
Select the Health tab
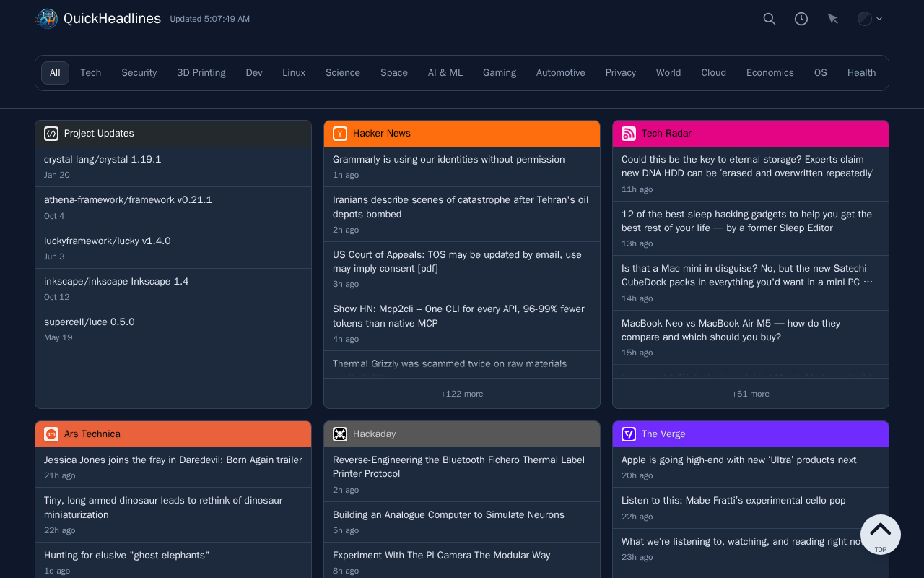862,73
